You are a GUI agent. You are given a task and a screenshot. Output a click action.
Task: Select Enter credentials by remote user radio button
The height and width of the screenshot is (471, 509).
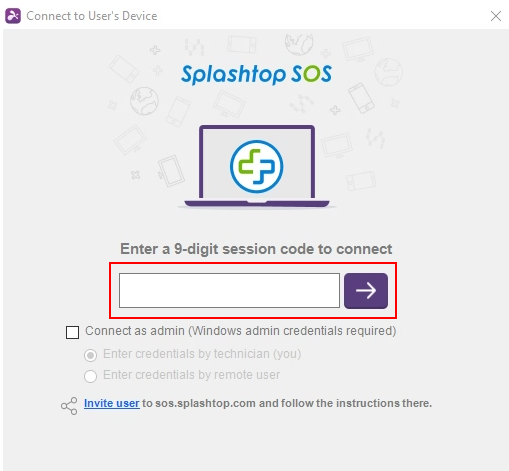coord(90,376)
